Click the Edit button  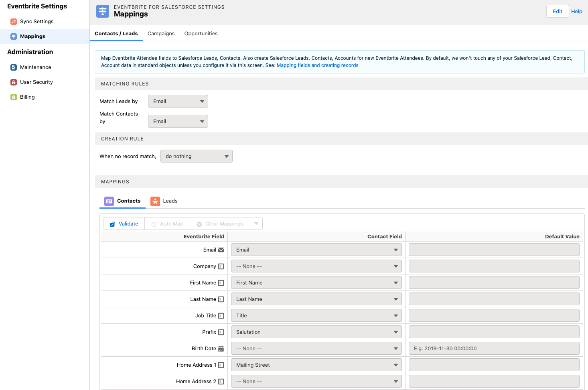[558, 11]
